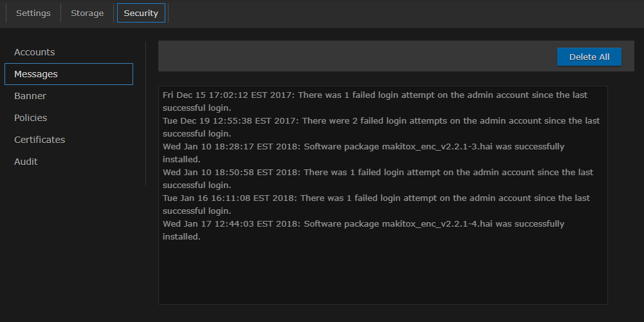The image size is (644, 322).
Task: Click the gray toolbar left of Delete All
Action: coord(354,57)
